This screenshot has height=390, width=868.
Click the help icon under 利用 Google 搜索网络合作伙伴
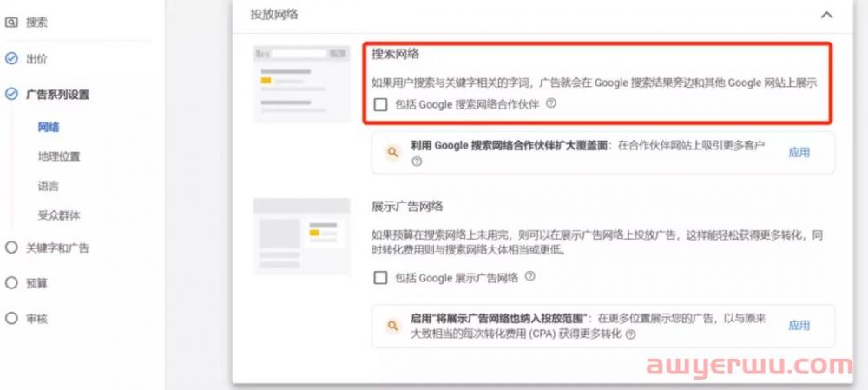[x=417, y=162]
